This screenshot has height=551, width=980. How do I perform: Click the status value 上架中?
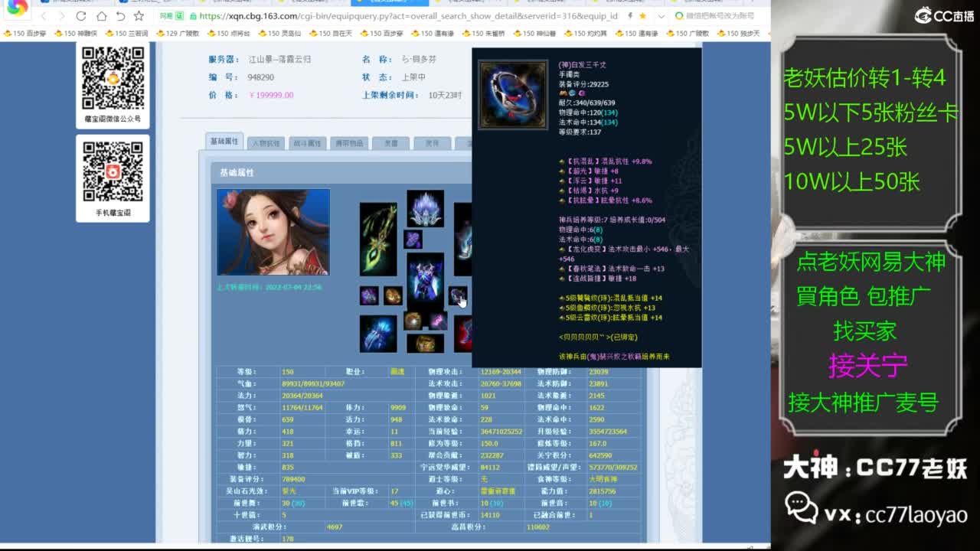point(413,77)
